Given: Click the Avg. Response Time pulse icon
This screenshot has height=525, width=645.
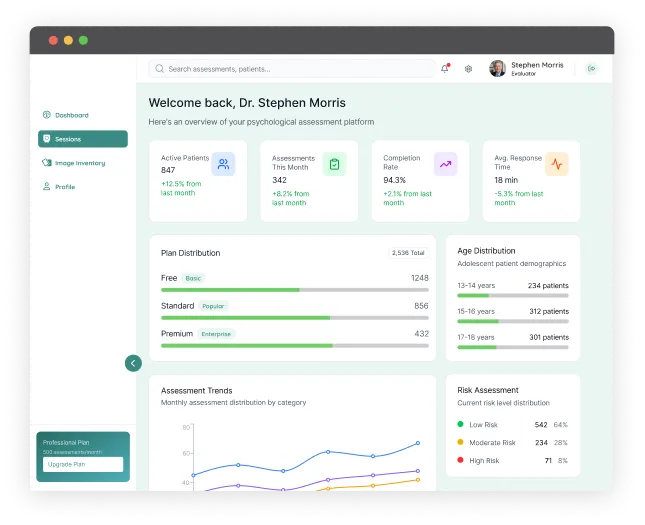Looking at the screenshot, I should [x=556, y=164].
